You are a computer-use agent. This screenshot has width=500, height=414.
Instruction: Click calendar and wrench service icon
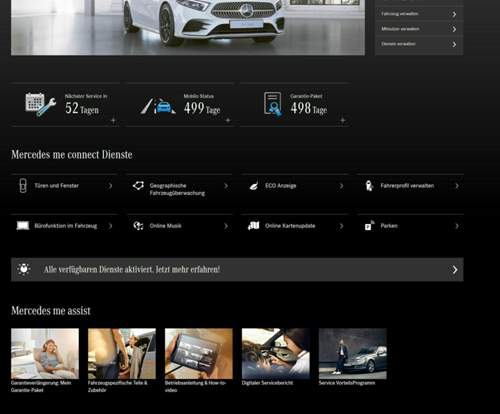pyautogui.click(x=40, y=104)
